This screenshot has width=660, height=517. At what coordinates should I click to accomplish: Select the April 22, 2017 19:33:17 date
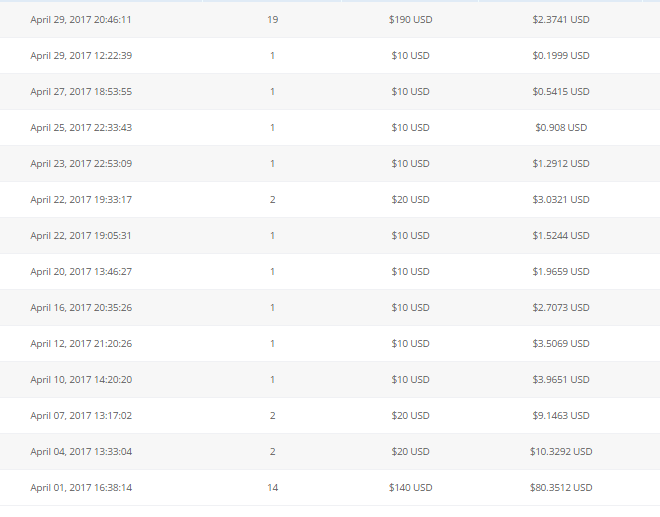pyautogui.click(x=81, y=200)
